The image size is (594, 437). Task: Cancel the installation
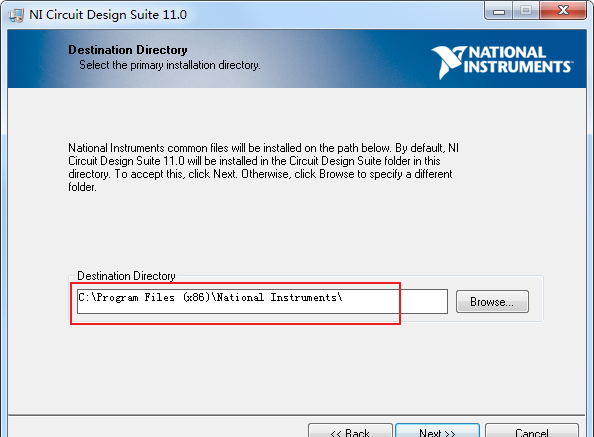pos(532,431)
